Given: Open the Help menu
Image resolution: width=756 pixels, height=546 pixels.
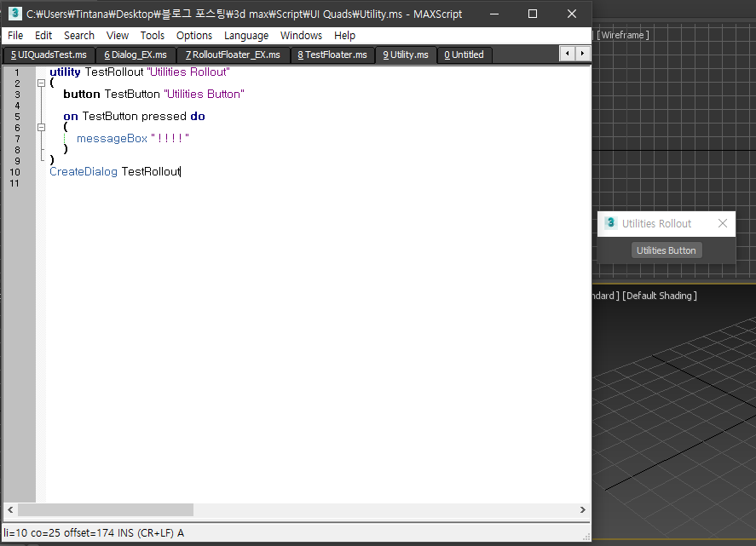Looking at the screenshot, I should [x=344, y=36].
